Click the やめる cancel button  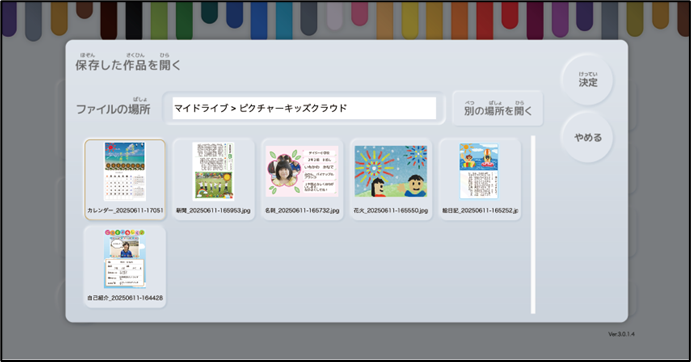click(587, 138)
